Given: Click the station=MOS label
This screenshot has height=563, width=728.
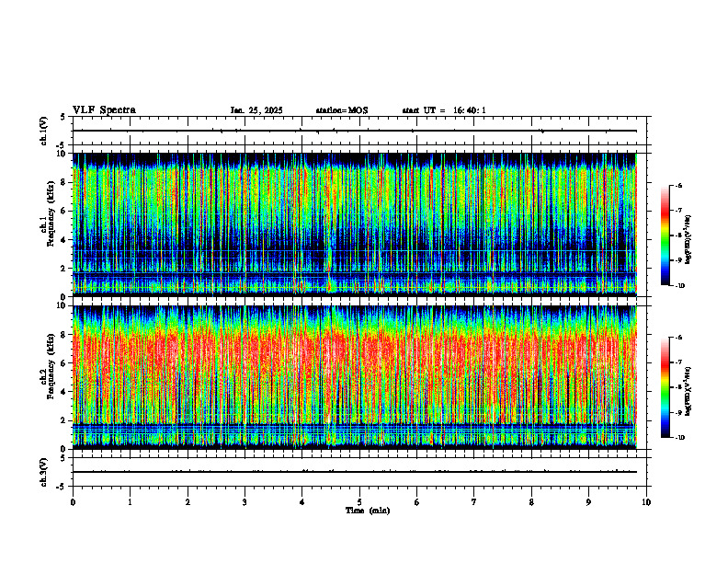Looking at the screenshot, I should pyautogui.click(x=342, y=110).
